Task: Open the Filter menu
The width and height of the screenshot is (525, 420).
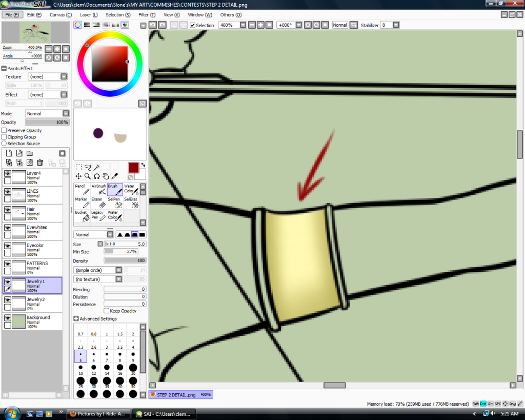Action: point(147,15)
